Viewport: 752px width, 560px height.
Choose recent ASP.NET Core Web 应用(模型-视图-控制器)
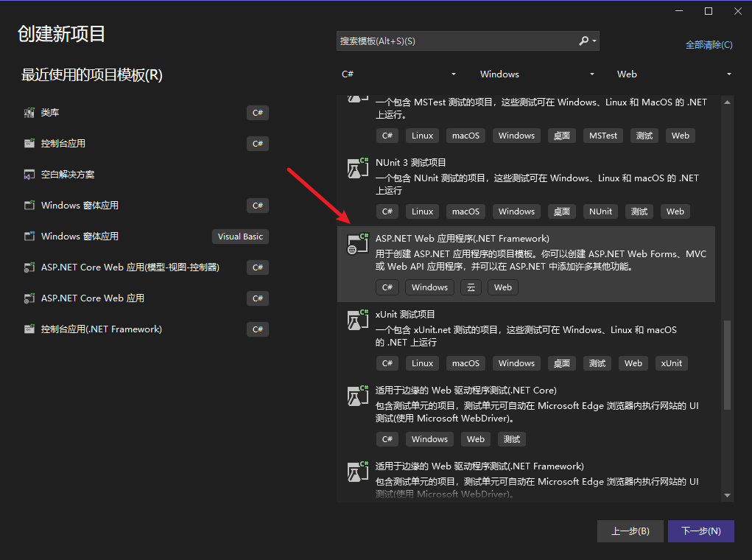(x=145, y=267)
